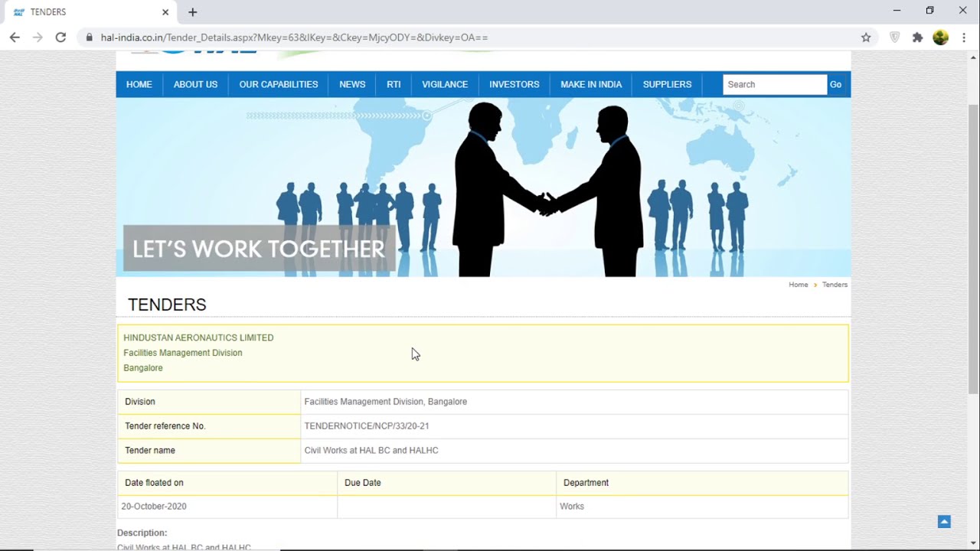This screenshot has height=551, width=980.
Task: Open the HOME menu item
Action: (139, 84)
